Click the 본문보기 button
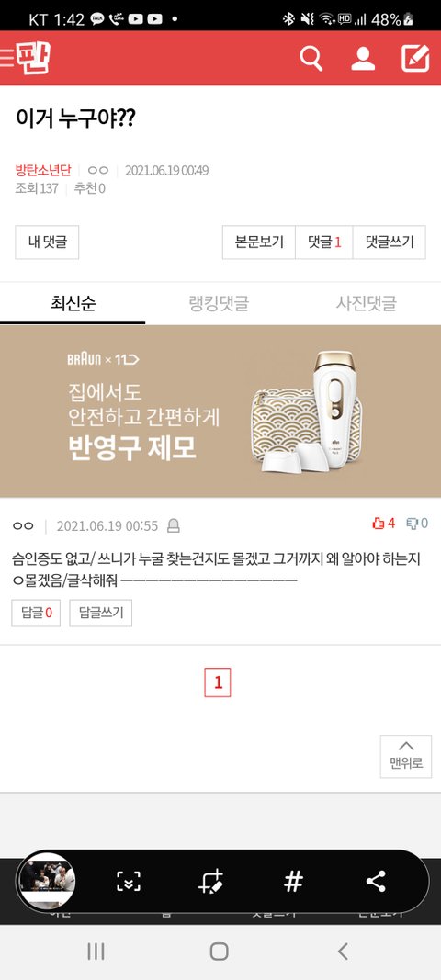 pos(259,242)
